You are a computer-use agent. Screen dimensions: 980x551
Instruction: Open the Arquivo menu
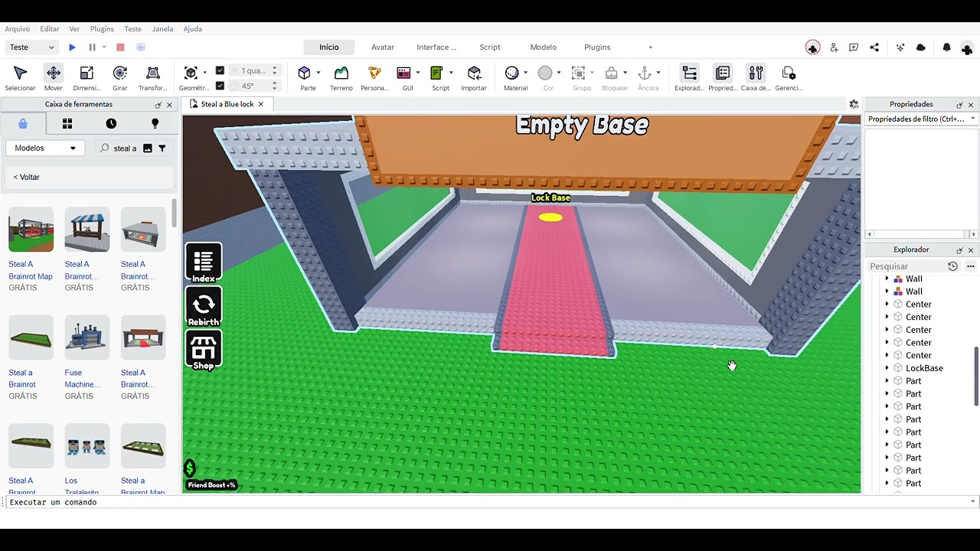17,29
